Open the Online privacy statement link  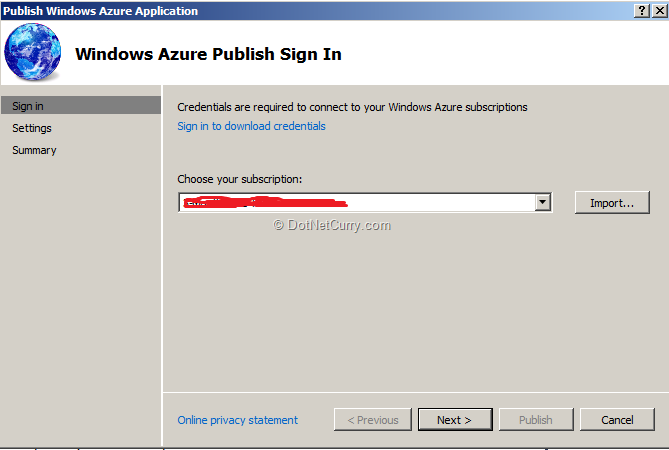[x=237, y=420]
